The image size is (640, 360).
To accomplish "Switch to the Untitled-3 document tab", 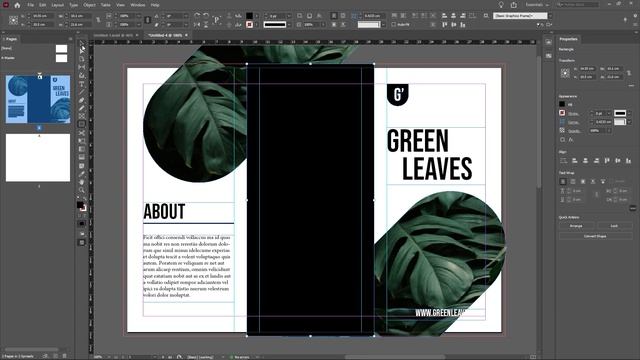I will point(113,36).
